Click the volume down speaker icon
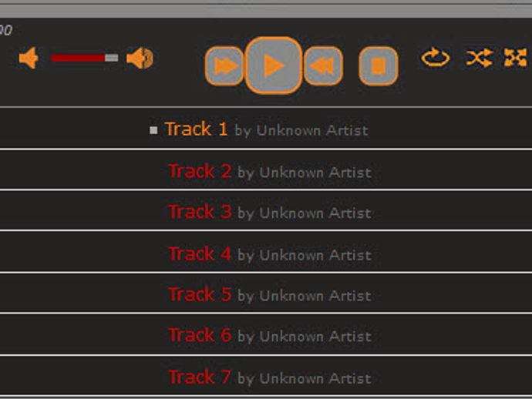This screenshot has height=399, width=532. pyautogui.click(x=29, y=58)
